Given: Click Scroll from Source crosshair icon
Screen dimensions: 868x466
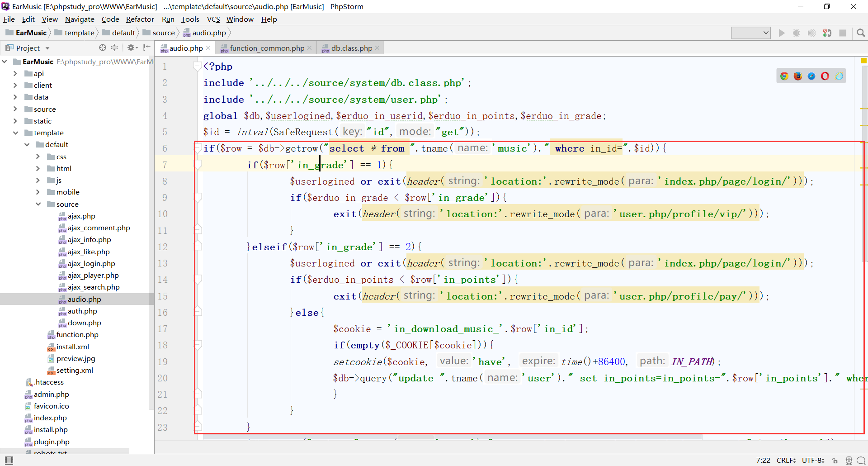Looking at the screenshot, I should (103, 48).
